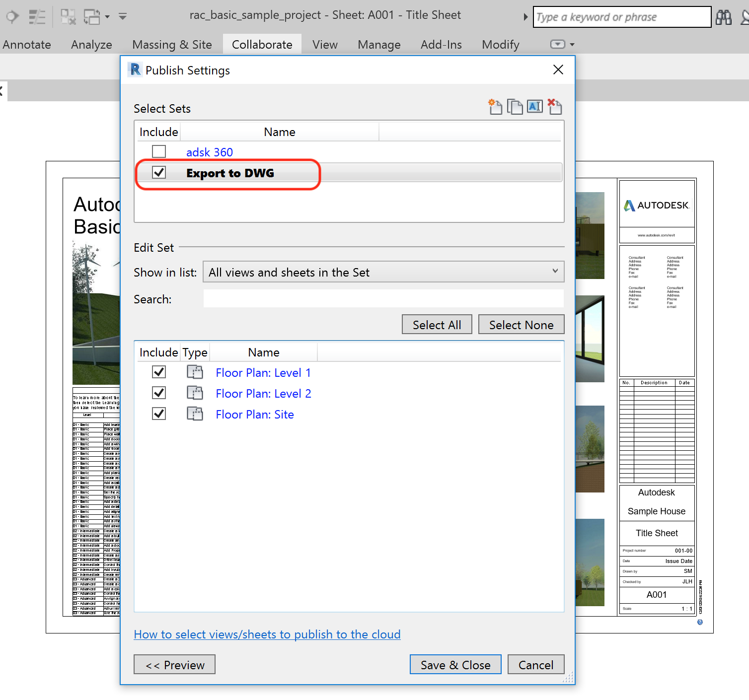Image resolution: width=749 pixels, height=700 pixels.
Task: Open the Manage ribbon tab
Action: click(x=379, y=44)
